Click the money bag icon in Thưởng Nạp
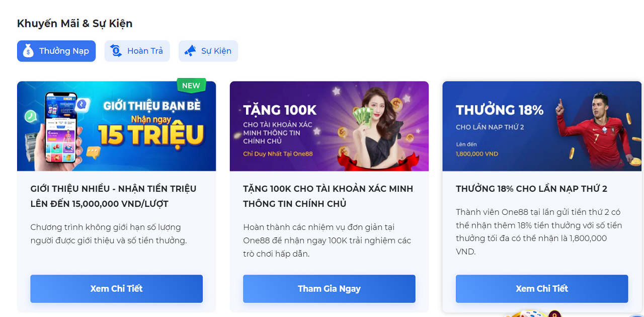 pyautogui.click(x=28, y=51)
